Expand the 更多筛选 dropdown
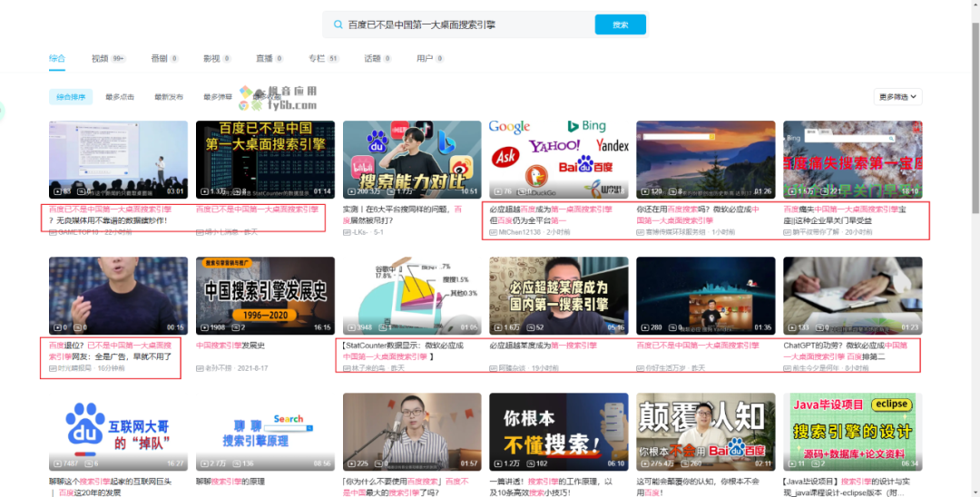 point(897,97)
